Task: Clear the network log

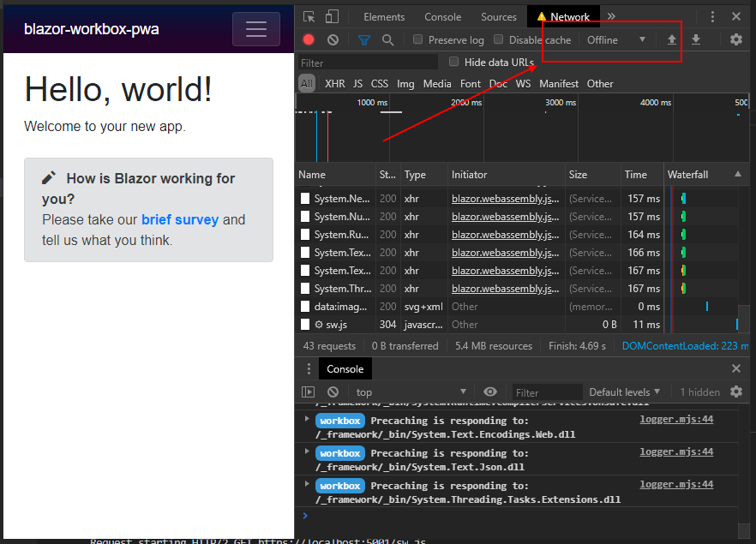Action: (x=333, y=39)
